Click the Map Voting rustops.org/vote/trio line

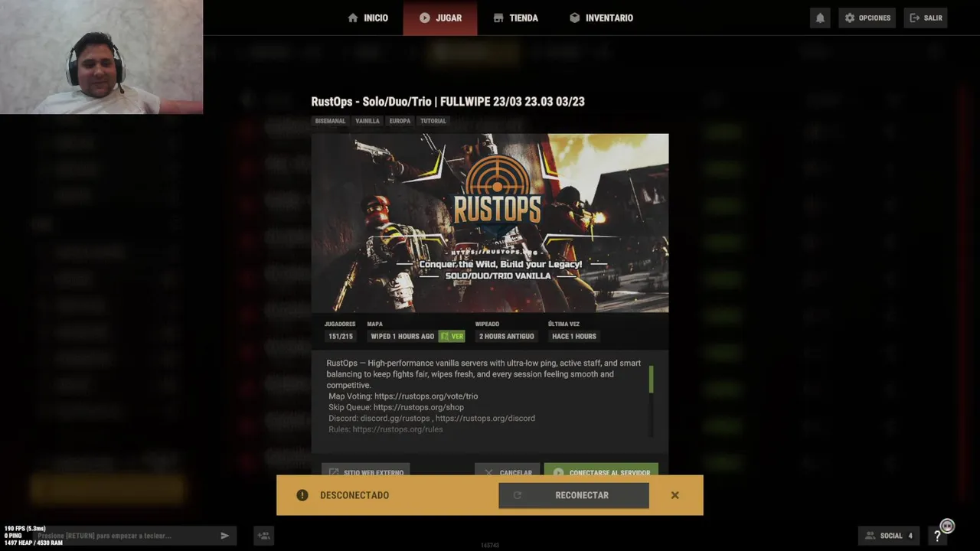pyautogui.click(x=403, y=396)
